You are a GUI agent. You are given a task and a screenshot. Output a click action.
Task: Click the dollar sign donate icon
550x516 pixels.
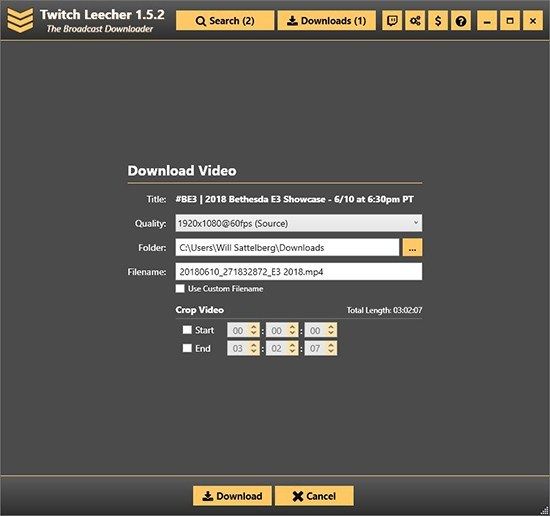pos(438,21)
